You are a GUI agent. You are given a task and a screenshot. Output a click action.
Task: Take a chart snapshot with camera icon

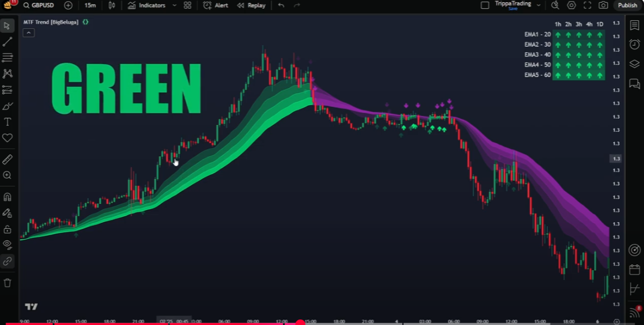603,6
